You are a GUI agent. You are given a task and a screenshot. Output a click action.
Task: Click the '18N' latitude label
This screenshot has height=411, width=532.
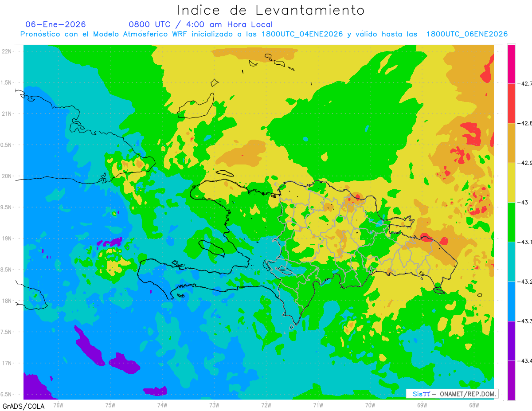tap(6, 301)
